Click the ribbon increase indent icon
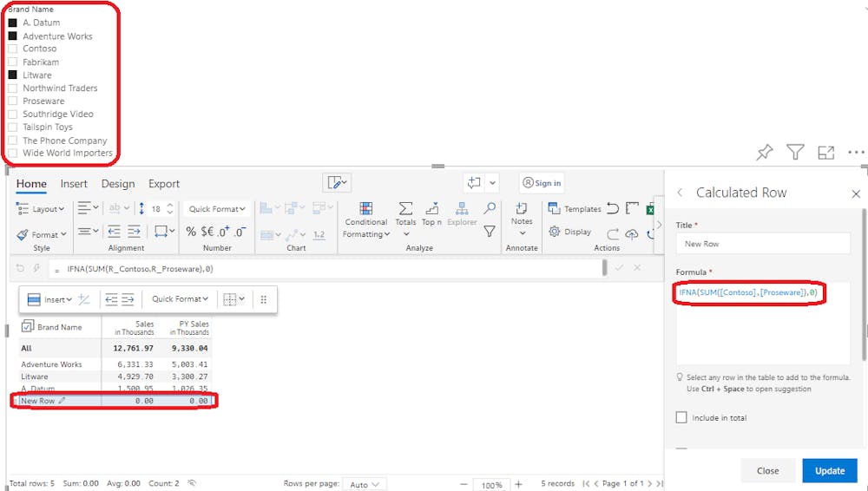 [x=134, y=231]
